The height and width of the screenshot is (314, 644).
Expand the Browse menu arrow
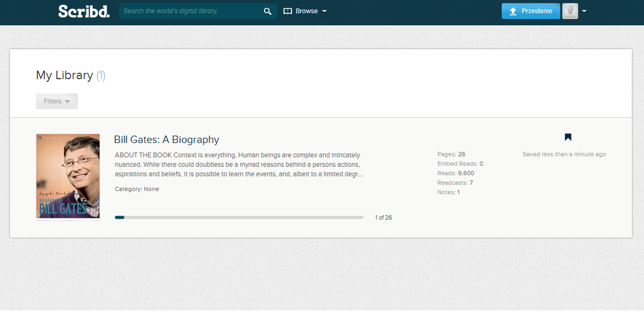[324, 11]
